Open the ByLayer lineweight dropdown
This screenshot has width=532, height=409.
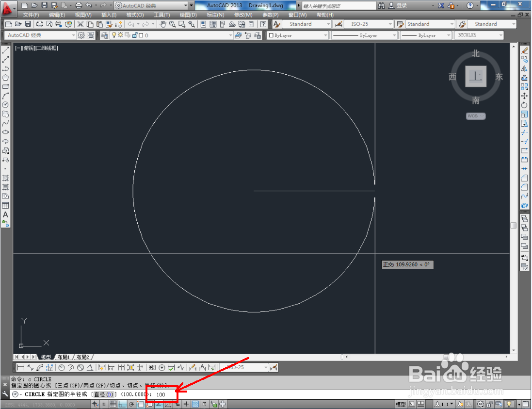tap(426, 35)
